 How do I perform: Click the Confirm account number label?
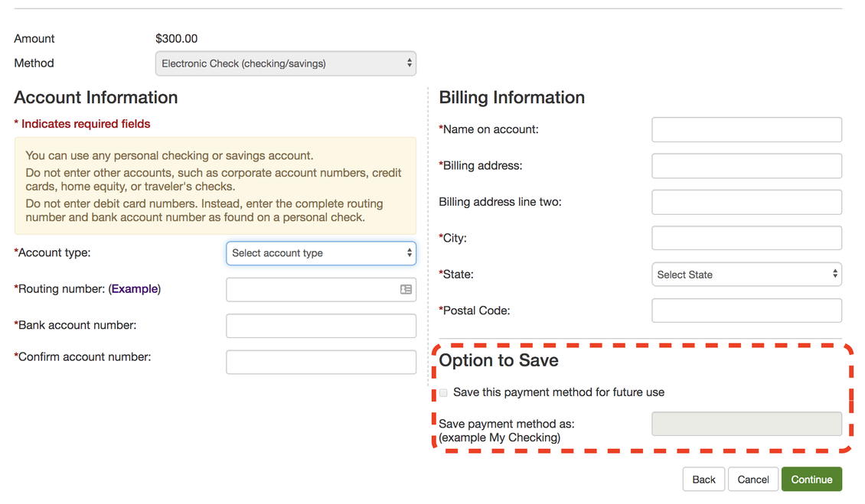(x=83, y=357)
